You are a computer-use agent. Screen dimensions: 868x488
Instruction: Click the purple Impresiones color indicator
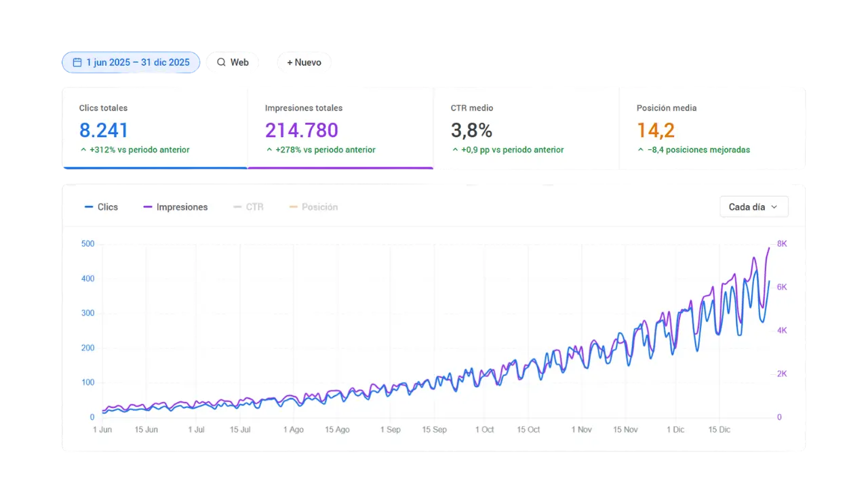point(148,207)
